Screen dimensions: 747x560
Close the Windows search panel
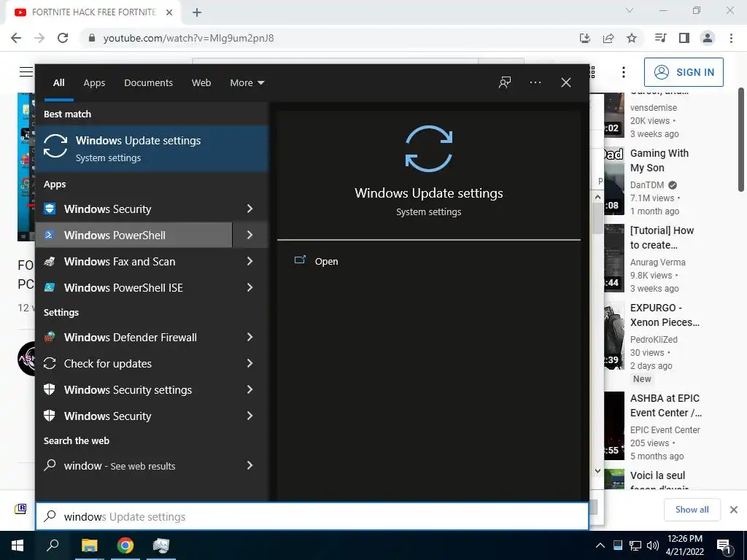click(565, 82)
